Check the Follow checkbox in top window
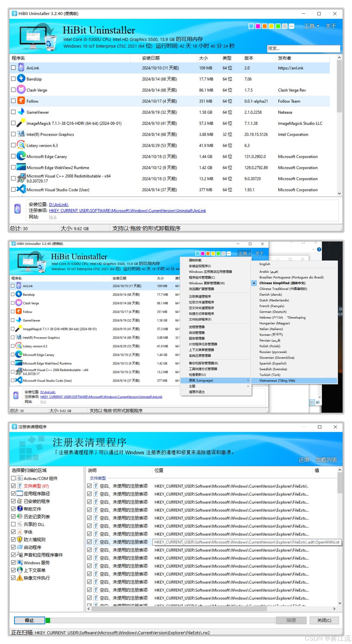The width and height of the screenshot is (352, 644). (13, 101)
